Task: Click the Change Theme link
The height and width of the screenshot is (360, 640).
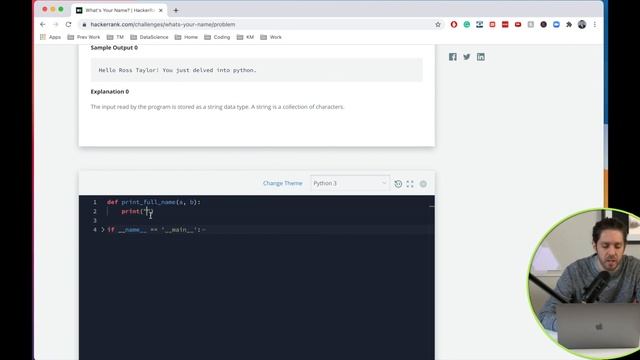Action: (282, 183)
